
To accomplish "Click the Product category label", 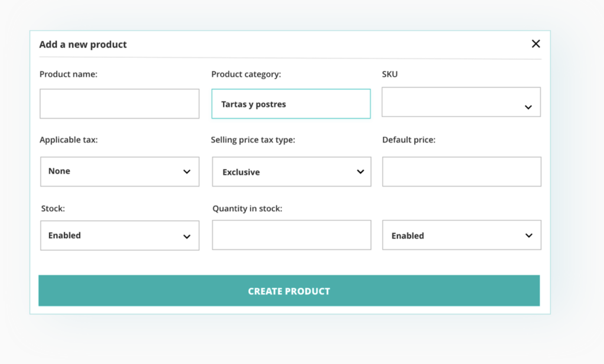I will 246,74.
